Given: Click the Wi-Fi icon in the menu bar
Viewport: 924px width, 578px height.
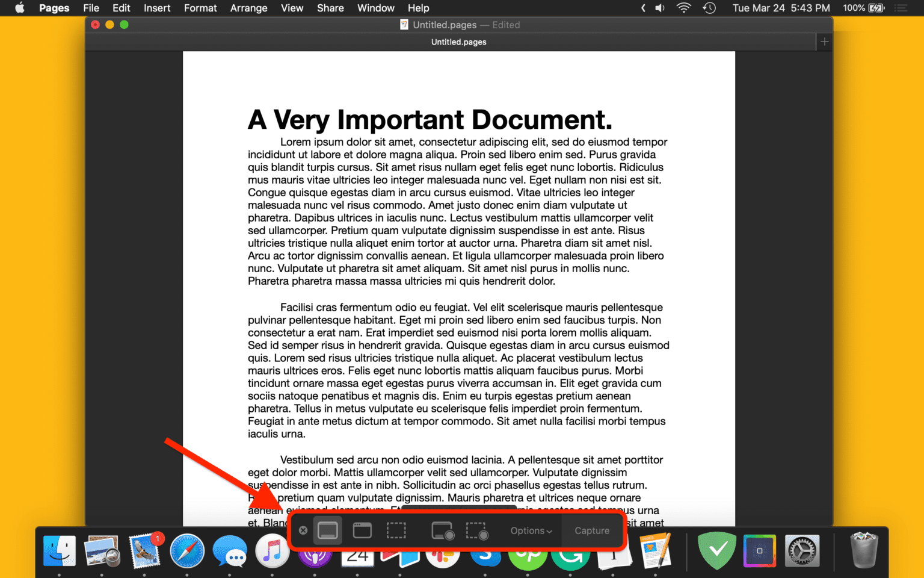Looking at the screenshot, I should [683, 8].
